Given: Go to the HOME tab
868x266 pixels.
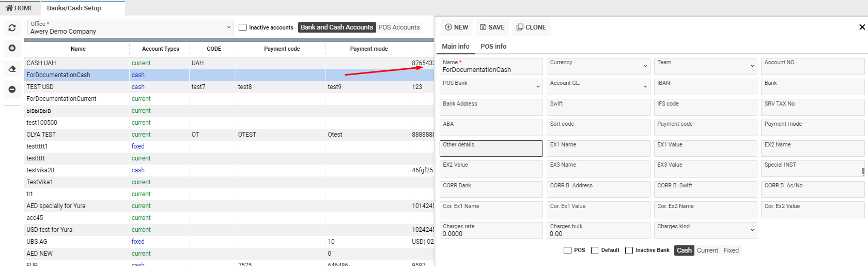Looking at the screenshot, I should (20, 8).
